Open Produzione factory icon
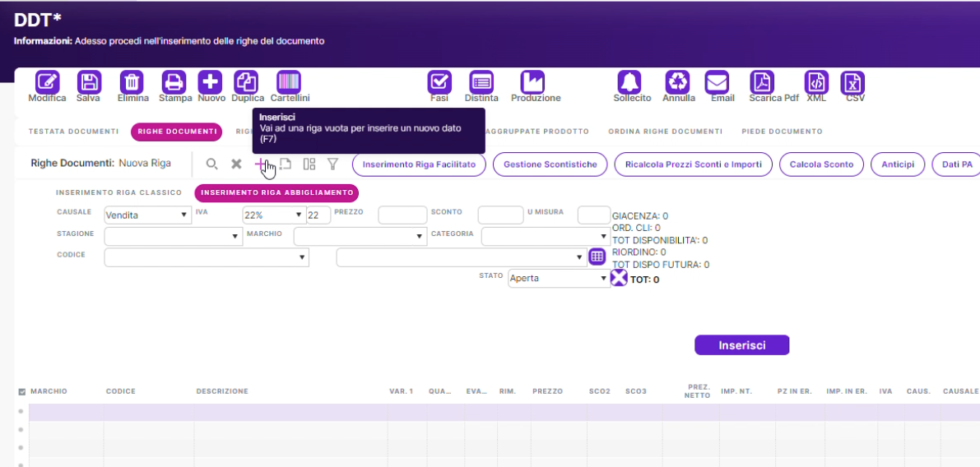 coord(533,82)
